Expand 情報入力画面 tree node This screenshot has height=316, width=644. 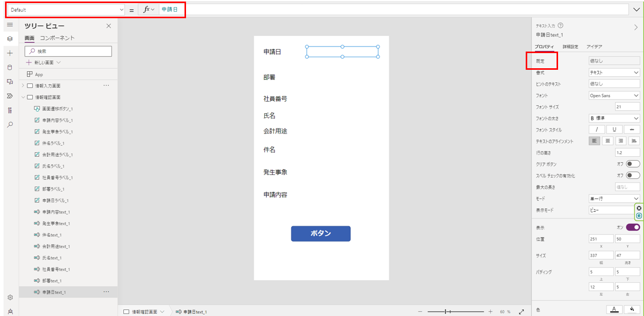click(x=23, y=86)
